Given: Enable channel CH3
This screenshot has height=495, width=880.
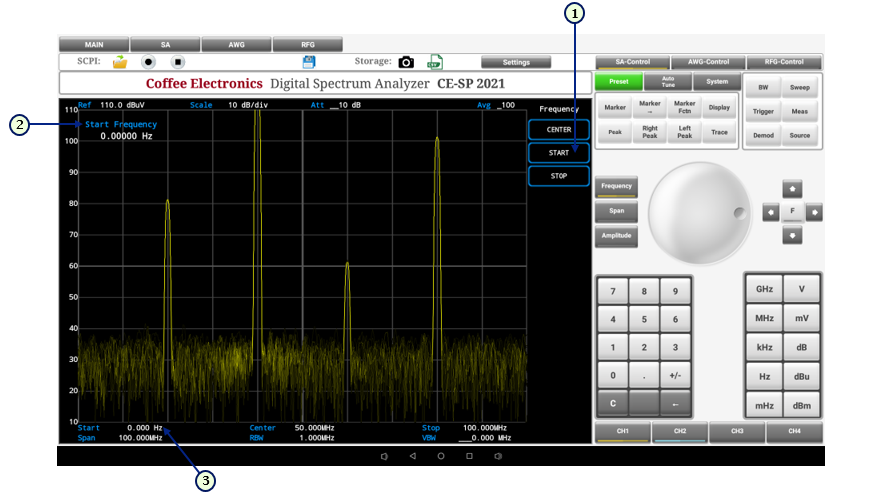Looking at the screenshot, I should [x=737, y=431].
